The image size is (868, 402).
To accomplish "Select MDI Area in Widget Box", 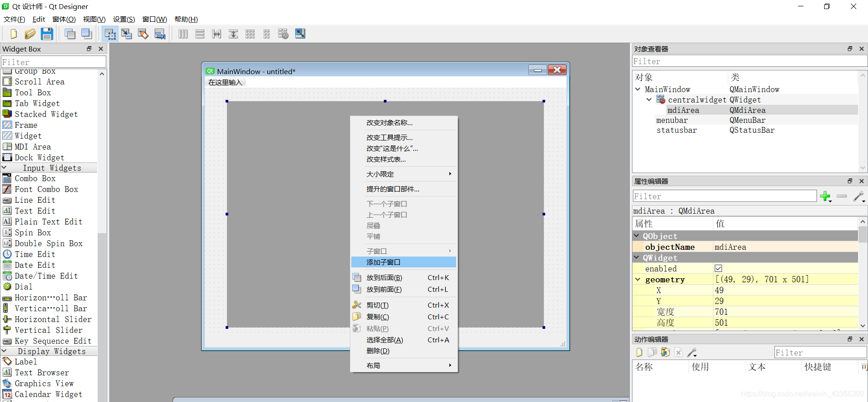I will pos(49,146).
